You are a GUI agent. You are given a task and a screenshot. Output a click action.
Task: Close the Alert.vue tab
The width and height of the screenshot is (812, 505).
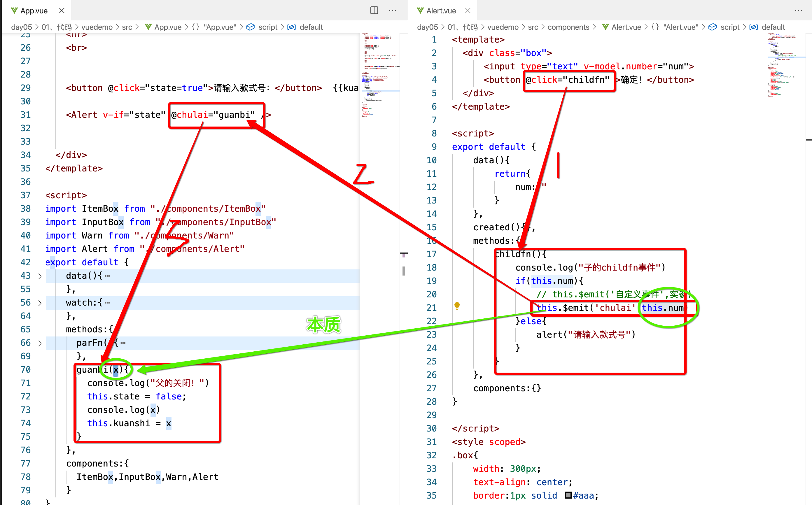[x=468, y=10]
